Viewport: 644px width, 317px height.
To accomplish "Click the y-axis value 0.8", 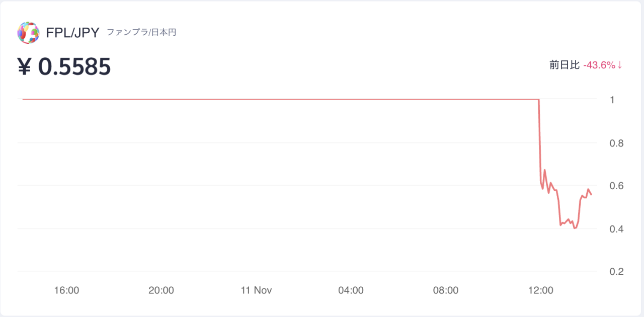I will [x=617, y=143].
